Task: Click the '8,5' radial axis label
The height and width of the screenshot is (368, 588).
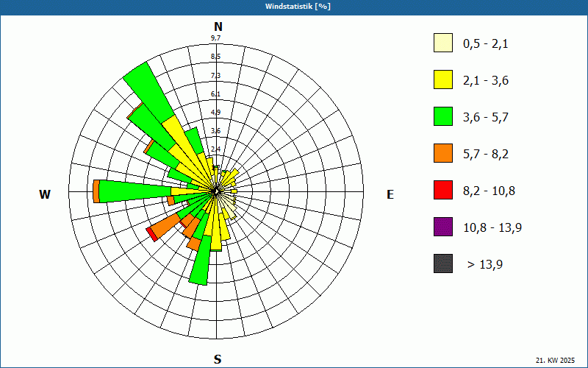Action: point(215,57)
